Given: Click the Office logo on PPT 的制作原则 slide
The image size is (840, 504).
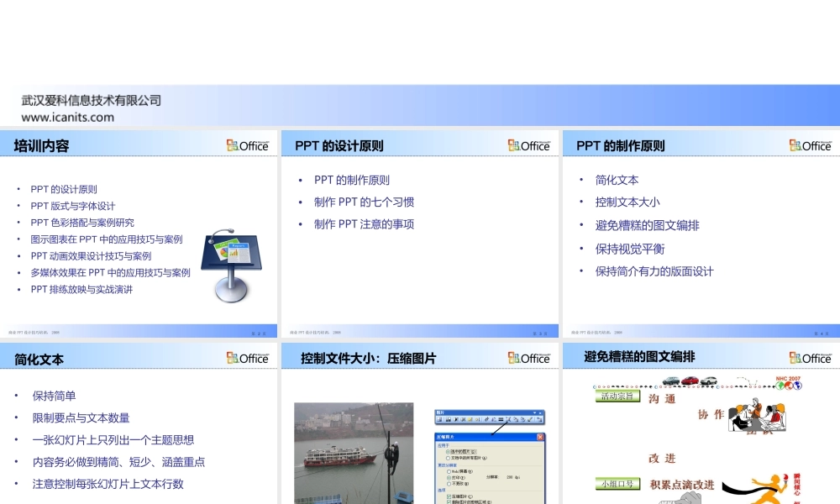Looking at the screenshot, I should tap(810, 145).
